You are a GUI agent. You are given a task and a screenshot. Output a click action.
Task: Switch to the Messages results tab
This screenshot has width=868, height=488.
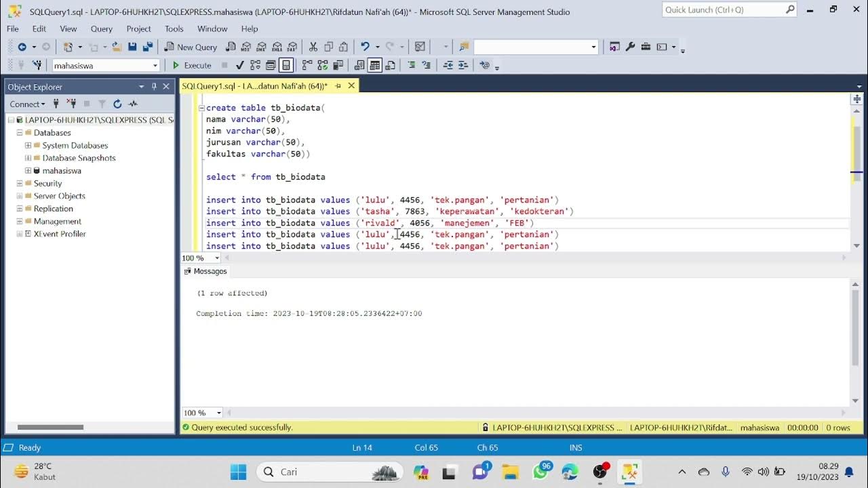(205, 271)
